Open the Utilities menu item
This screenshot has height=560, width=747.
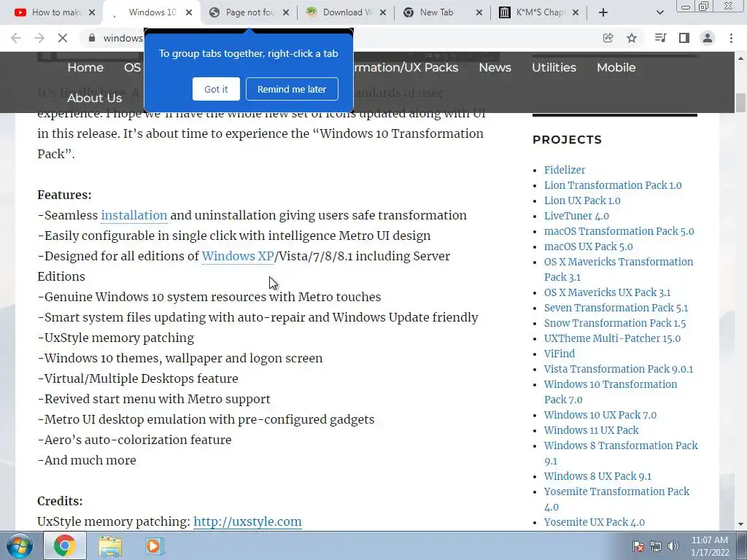click(x=554, y=68)
